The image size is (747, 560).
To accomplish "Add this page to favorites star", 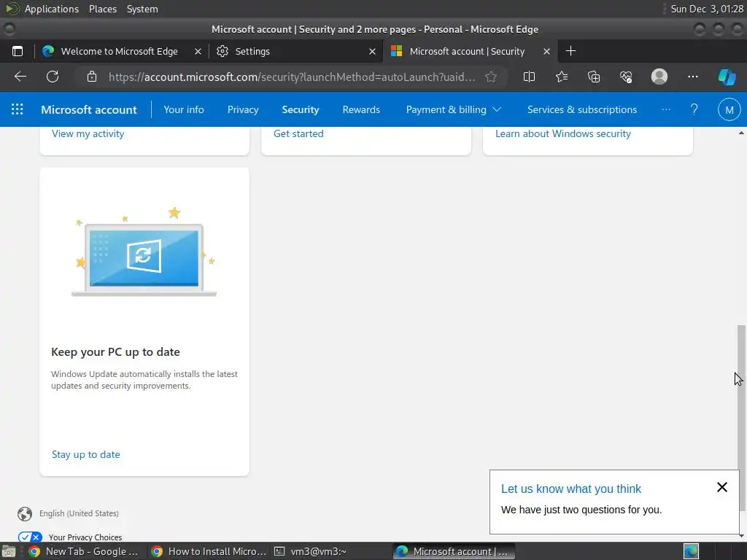I will pos(491,77).
